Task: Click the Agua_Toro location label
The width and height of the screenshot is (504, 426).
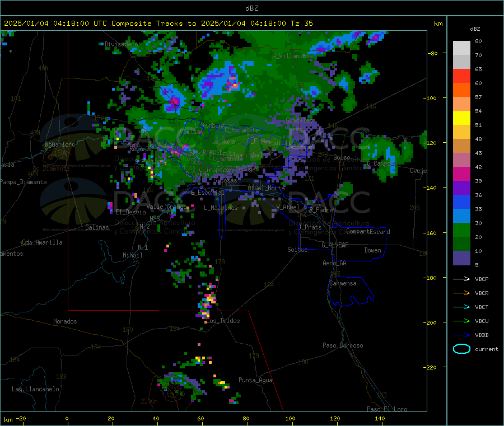Action: [60, 144]
